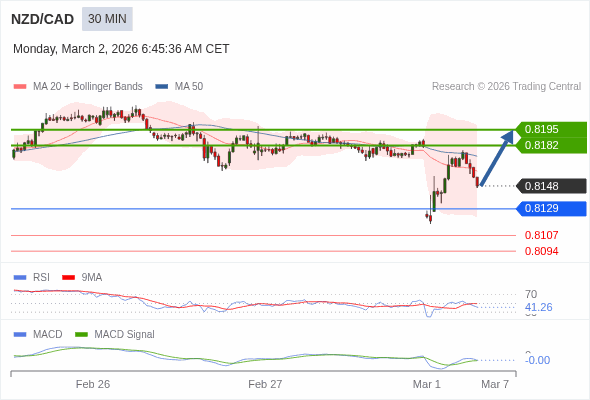The image size is (590, 400).
Task: Click the 9MA legend label
Action: click(x=92, y=278)
